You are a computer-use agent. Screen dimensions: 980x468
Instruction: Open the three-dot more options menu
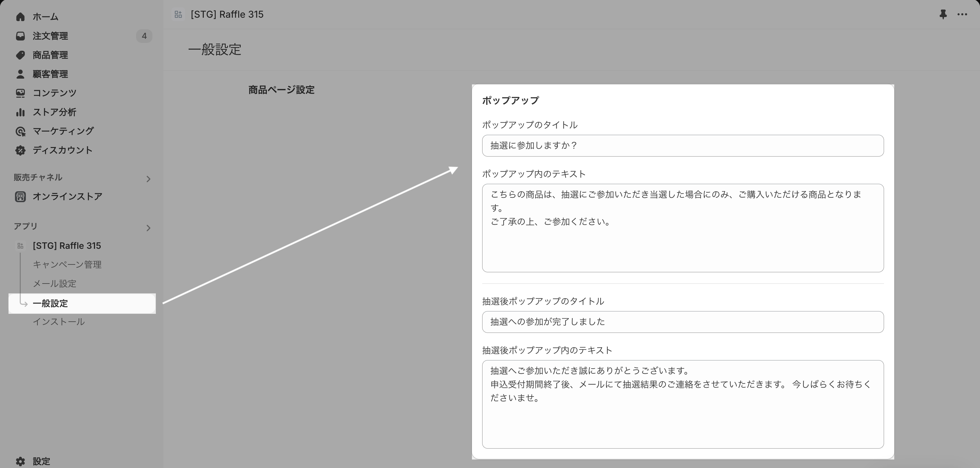[x=962, y=14]
